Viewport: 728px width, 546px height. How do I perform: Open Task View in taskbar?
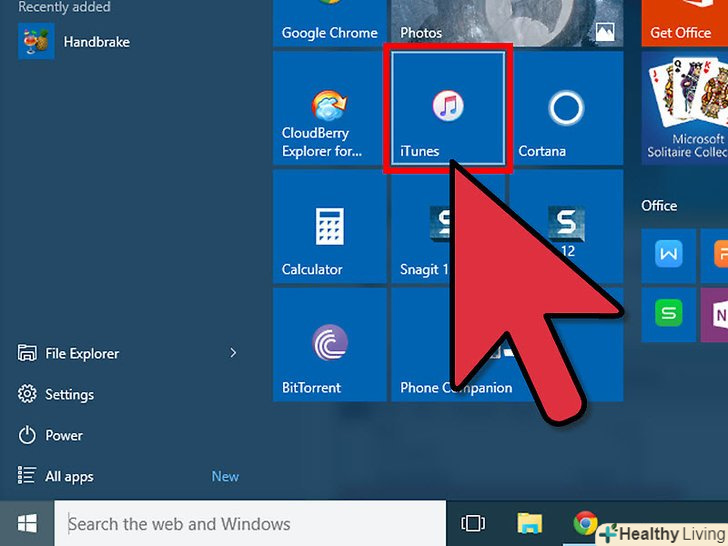(x=473, y=524)
